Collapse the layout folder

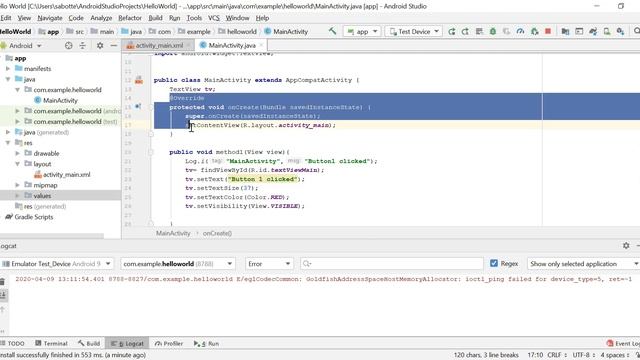(18, 164)
